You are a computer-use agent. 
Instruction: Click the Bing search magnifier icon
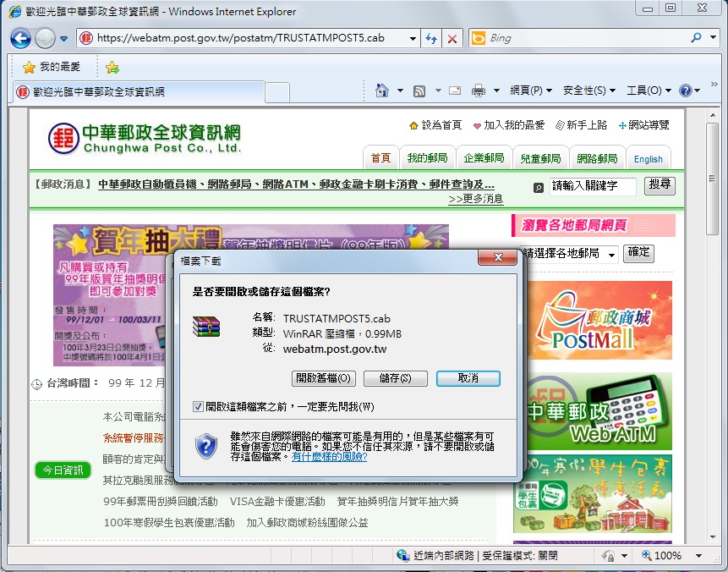tap(696, 38)
